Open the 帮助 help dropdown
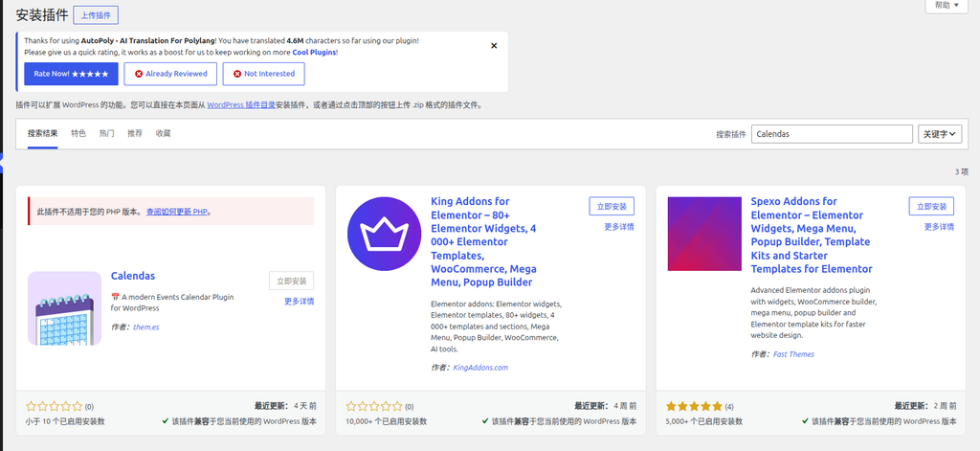The height and width of the screenshot is (451, 980). tap(947, 5)
